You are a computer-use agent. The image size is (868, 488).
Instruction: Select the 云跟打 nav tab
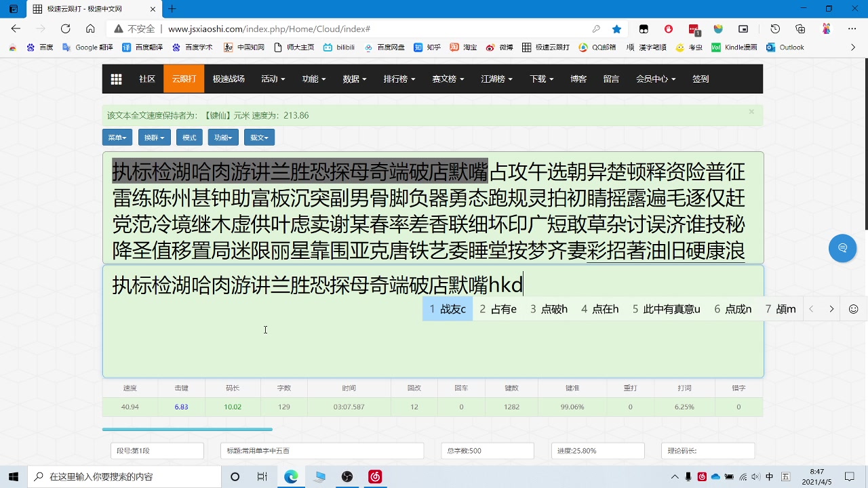click(184, 79)
